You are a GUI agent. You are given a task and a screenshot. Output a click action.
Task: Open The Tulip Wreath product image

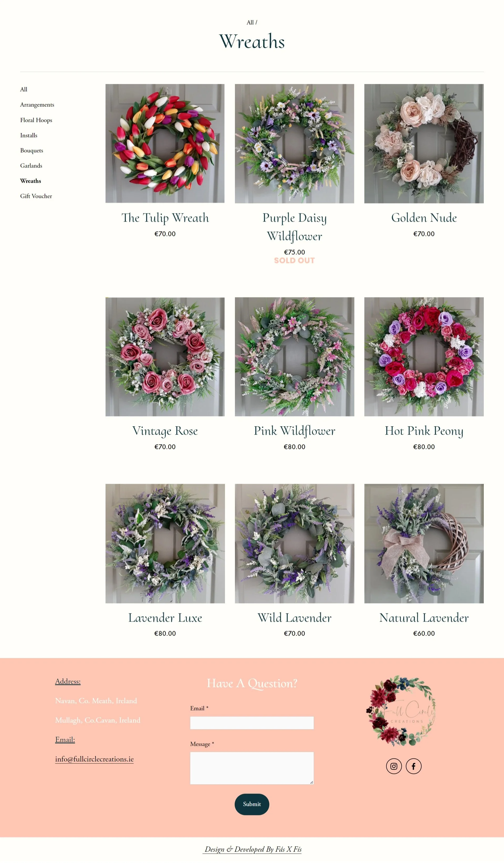point(165,144)
